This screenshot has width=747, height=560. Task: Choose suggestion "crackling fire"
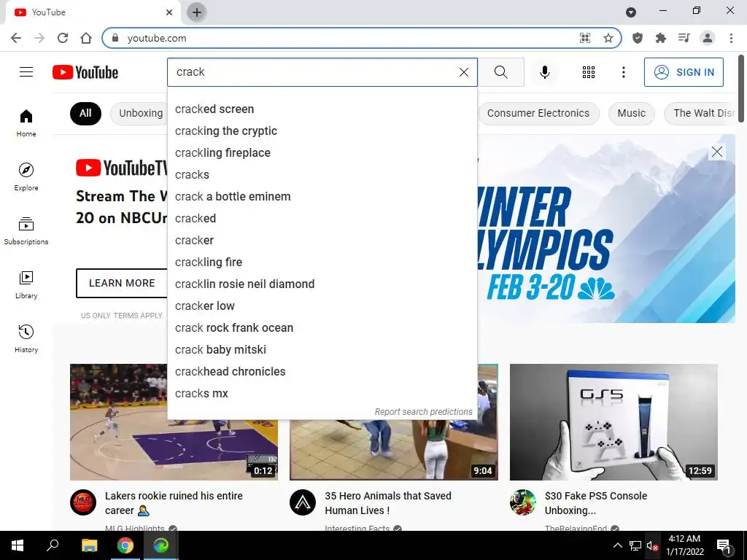coord(322,262)
